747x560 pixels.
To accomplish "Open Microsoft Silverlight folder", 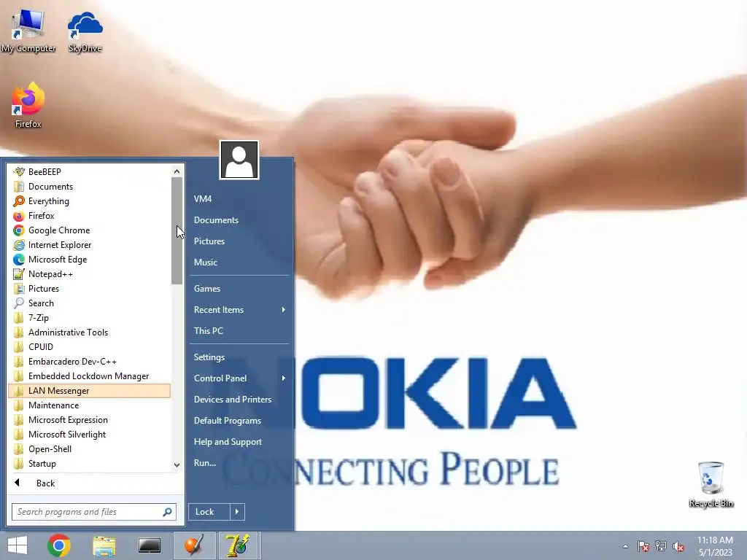I will pyautogui.click(x=89, y=435).
